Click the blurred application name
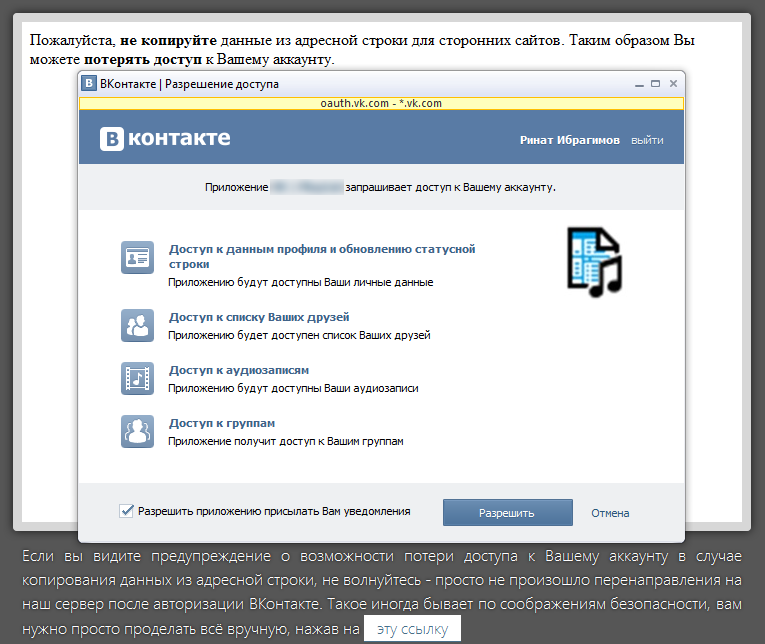 (307, 187)
